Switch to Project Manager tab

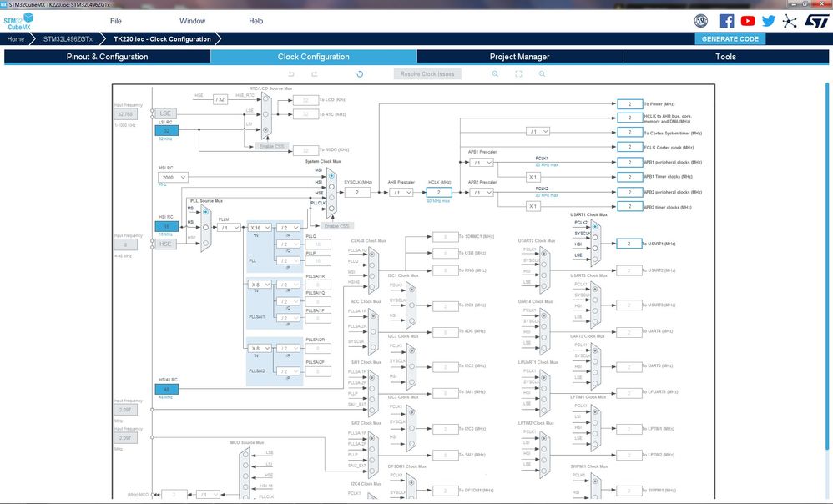[x=519, y=56]
